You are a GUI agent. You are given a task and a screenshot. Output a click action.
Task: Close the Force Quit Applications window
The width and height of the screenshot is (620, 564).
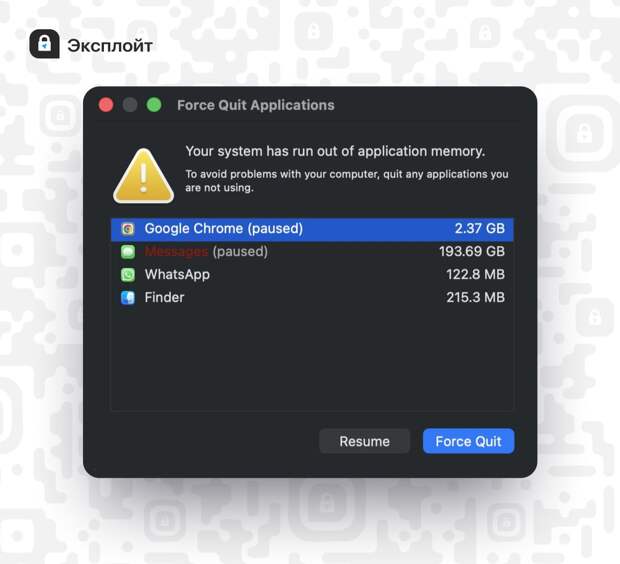(x=106, y=105)
